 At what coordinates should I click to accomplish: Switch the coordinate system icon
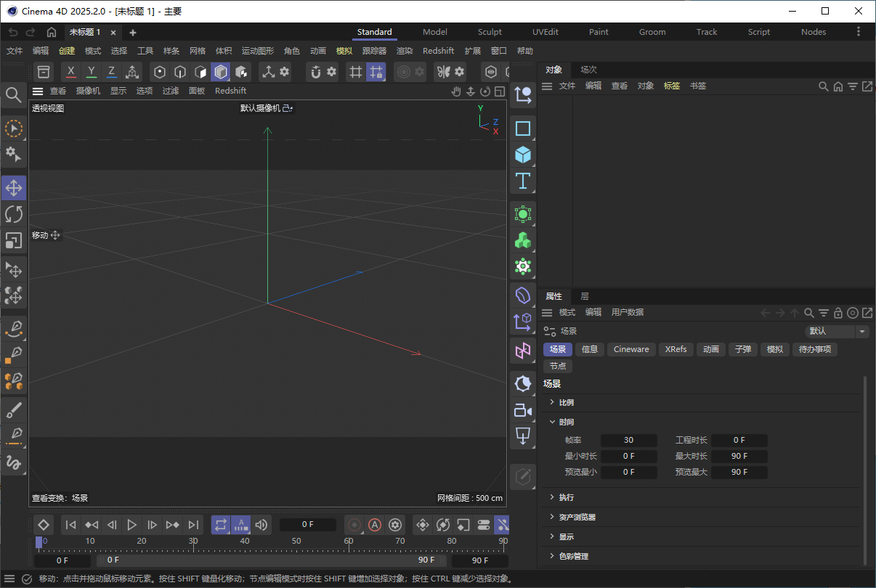[x=131, y=71]
